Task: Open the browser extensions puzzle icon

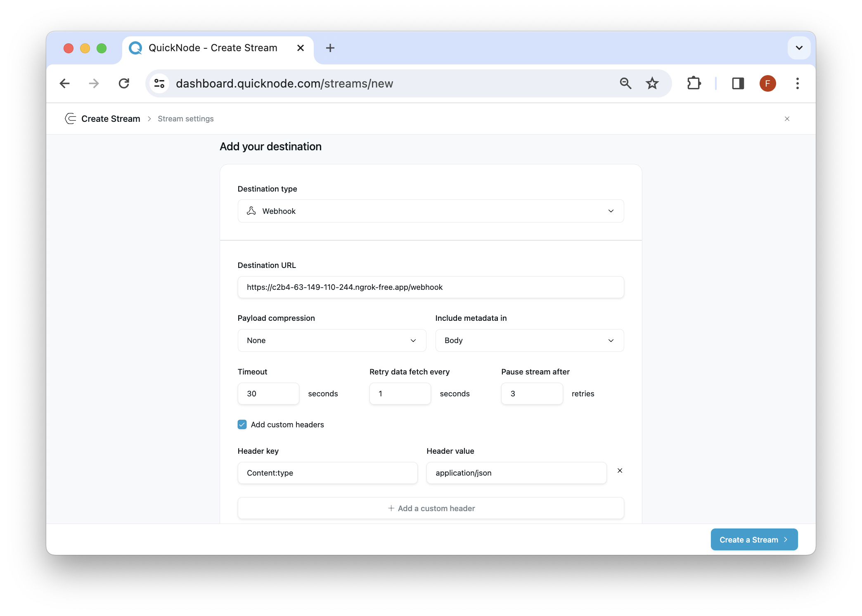Action: tap(694, 83)
